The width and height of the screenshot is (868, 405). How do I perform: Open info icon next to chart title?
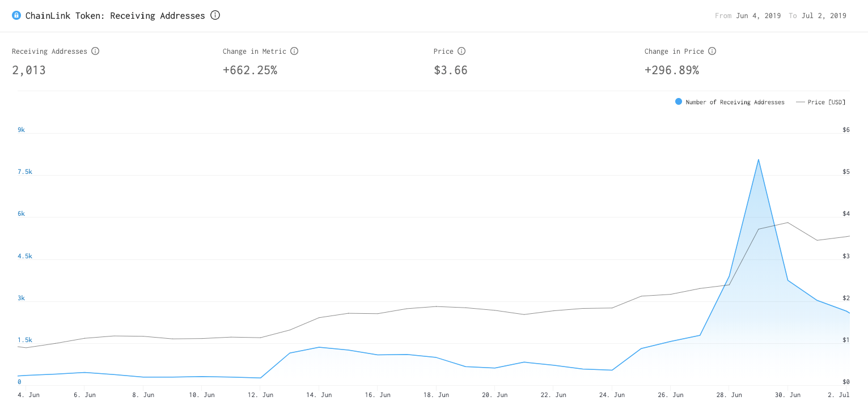pos(215,15)
